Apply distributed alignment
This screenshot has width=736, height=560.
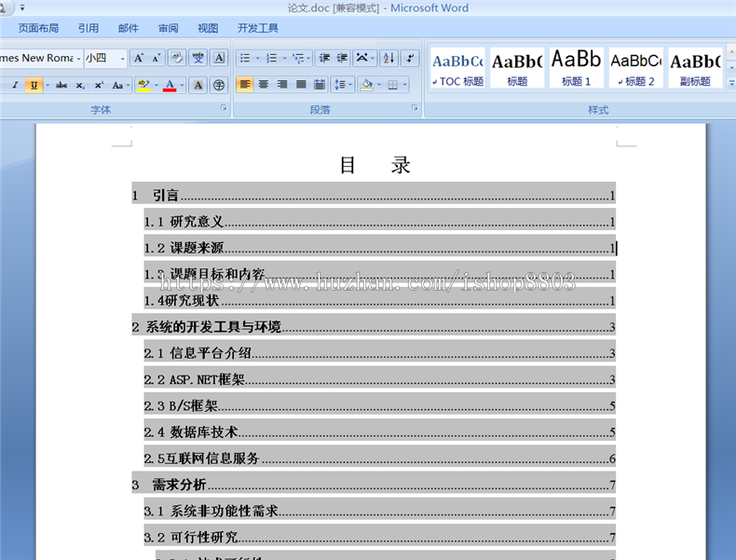coord(320,85)
